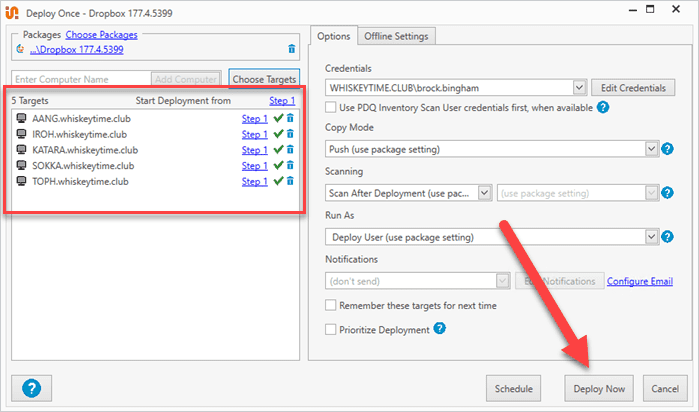Click Step 1 link for TOPH.whiskeytime.club

click(255, 181)
